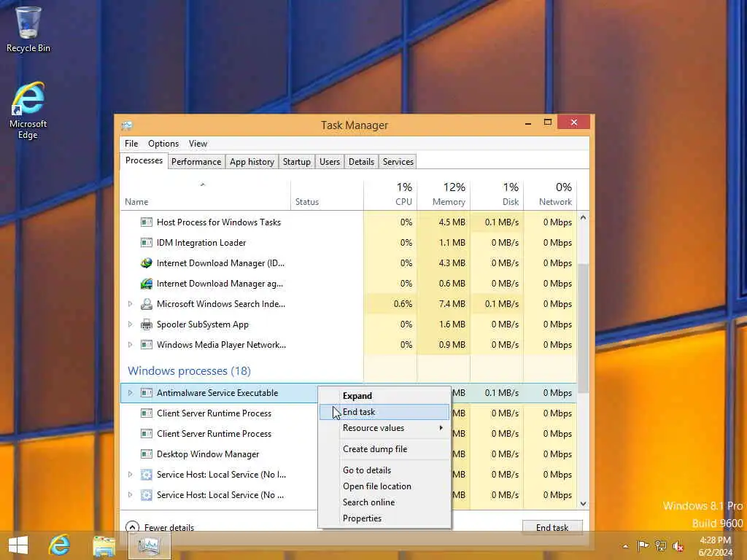
Task: Select the Processes tab
Action: pyautogui.click(x=144, y=161)
